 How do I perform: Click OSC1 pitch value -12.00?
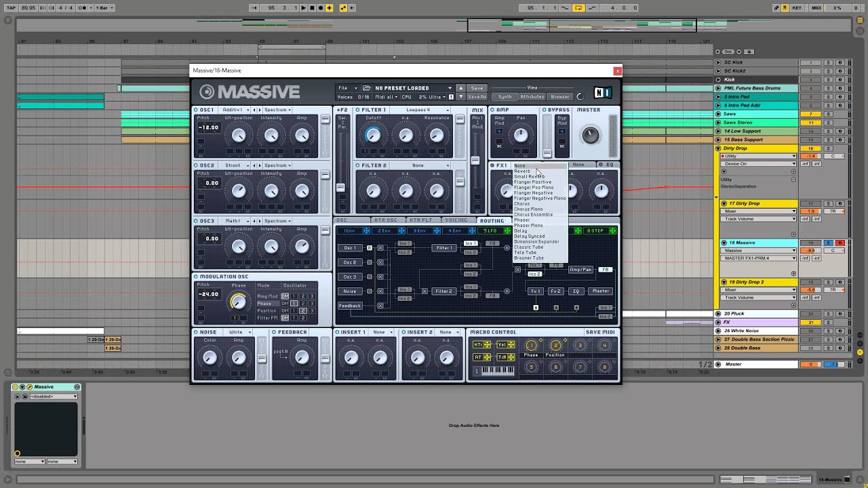point(208,127)
